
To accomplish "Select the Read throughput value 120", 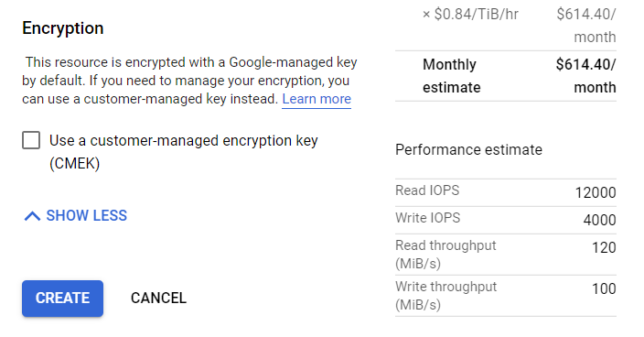I will click(604, 248).
